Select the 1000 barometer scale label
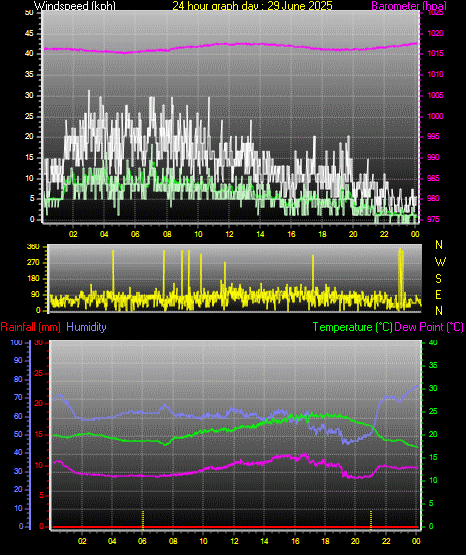The width and height of the screenshot is (466, 555). pyautogui.click(x=436, y=116)
